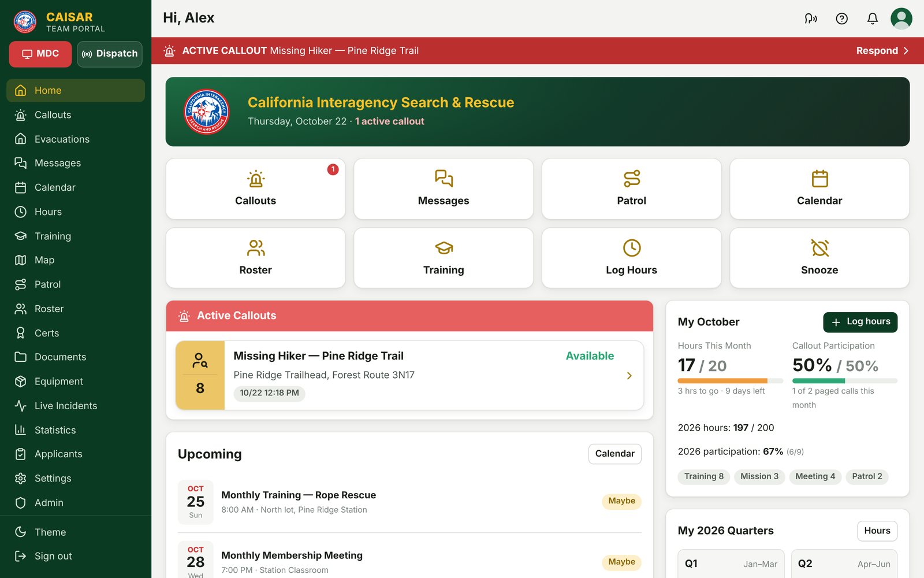924x578 pixels.
Task: Open Evacuations in sidebar
Action: [76, 139]
